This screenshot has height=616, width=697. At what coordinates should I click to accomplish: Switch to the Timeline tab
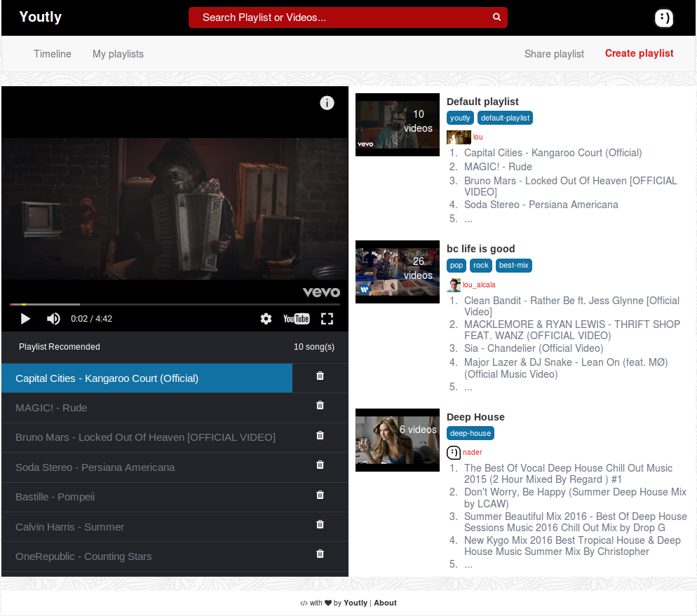click(52, 54)
